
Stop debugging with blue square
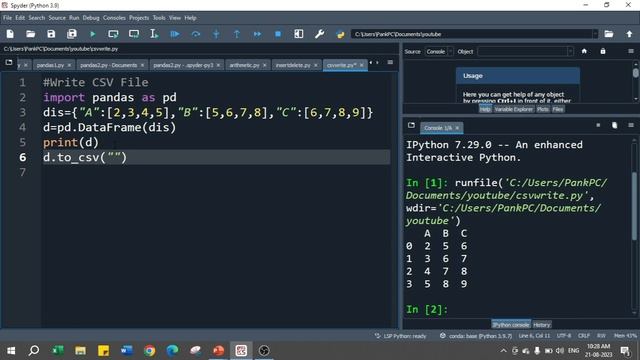coord(278,34)
